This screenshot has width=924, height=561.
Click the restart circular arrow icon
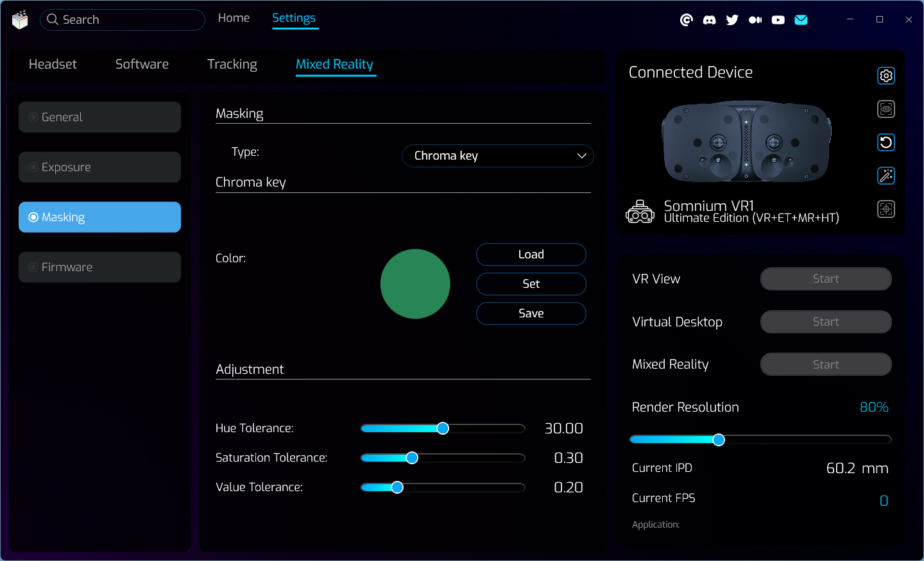[x=886, y=142]
